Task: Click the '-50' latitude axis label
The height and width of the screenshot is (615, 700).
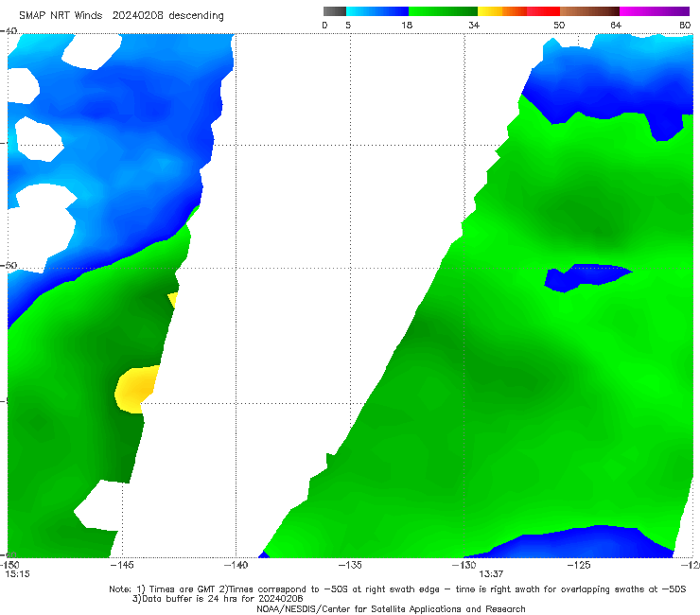Action: tap(9, 265)
